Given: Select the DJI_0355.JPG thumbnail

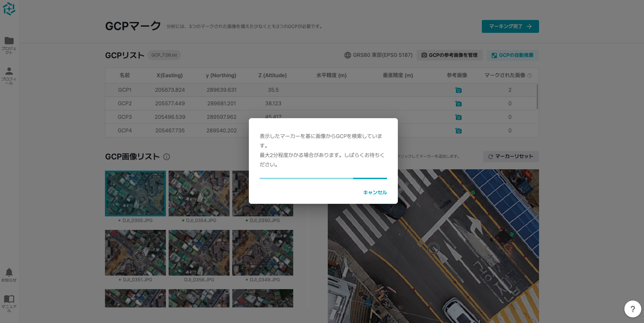Looking at the screenshot, I should coord(135,193).
